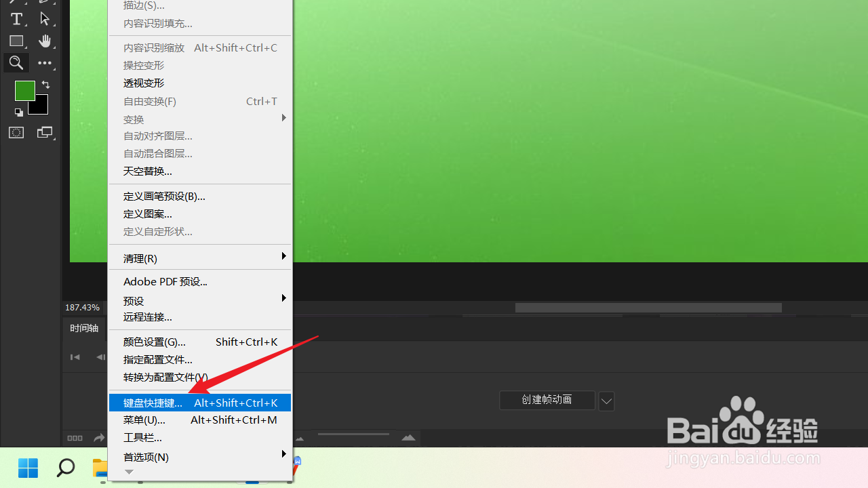Choose 透视变形 menu item
This screenshot has width=868, height=488.
(200, 83)
